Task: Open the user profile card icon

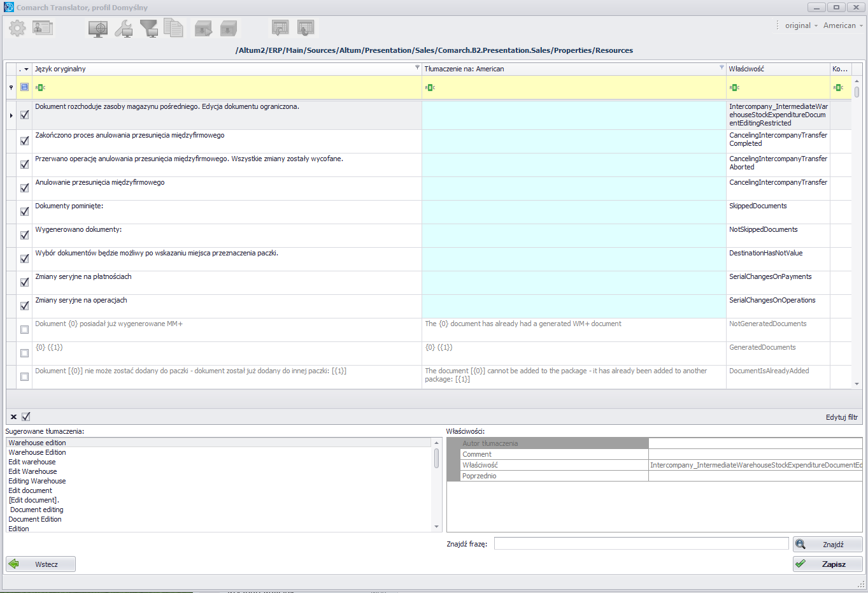Action: [43, 28]
